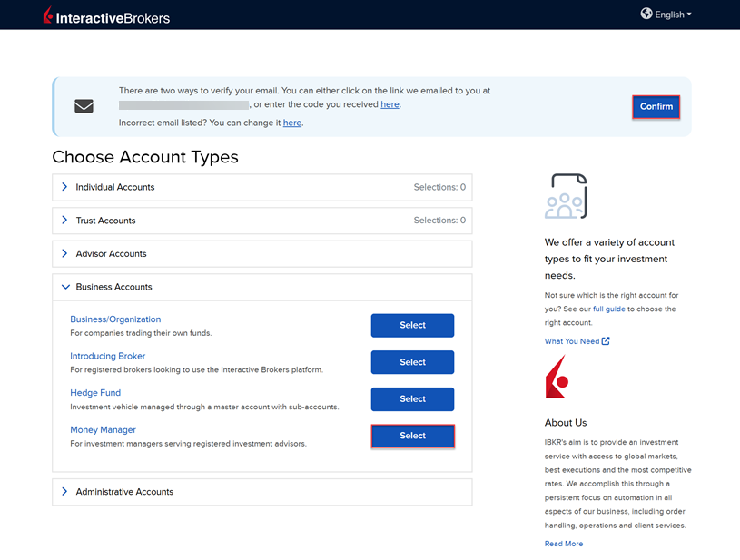Click the red IBKR emblem in sidebar
The width and height of the screenshot is (740, 560).
click(x=556, y=377)
